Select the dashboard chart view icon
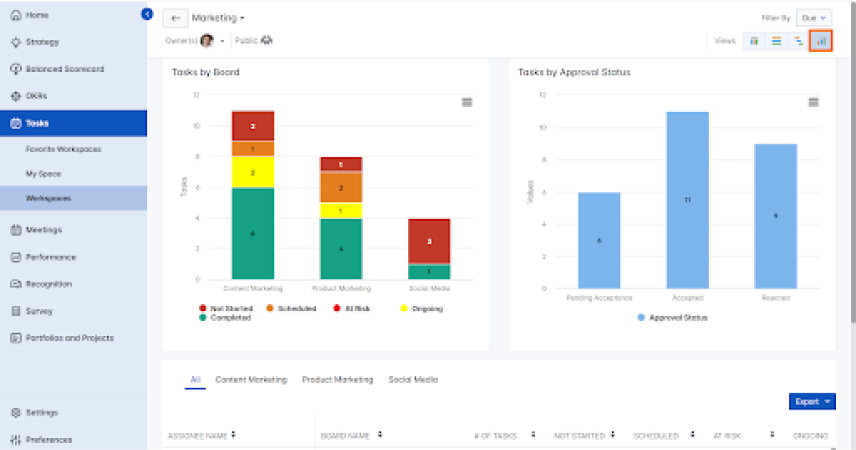This screenshot has height=450, width=856. [x=821, y=41]
